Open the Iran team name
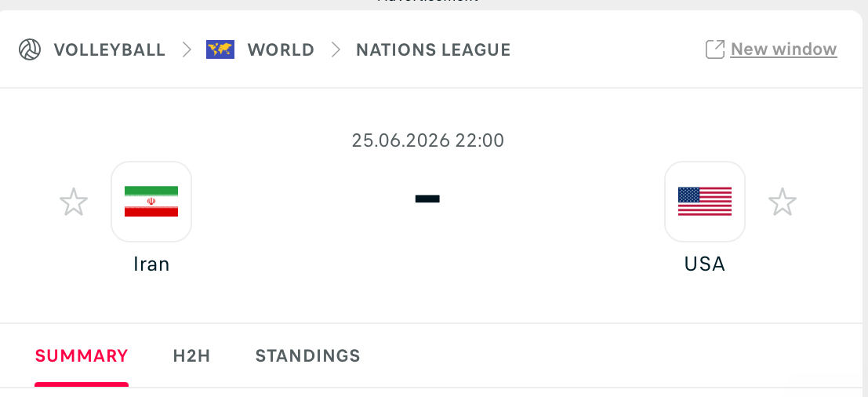Viewport: 868px width, 397px height. pos(151,264)
